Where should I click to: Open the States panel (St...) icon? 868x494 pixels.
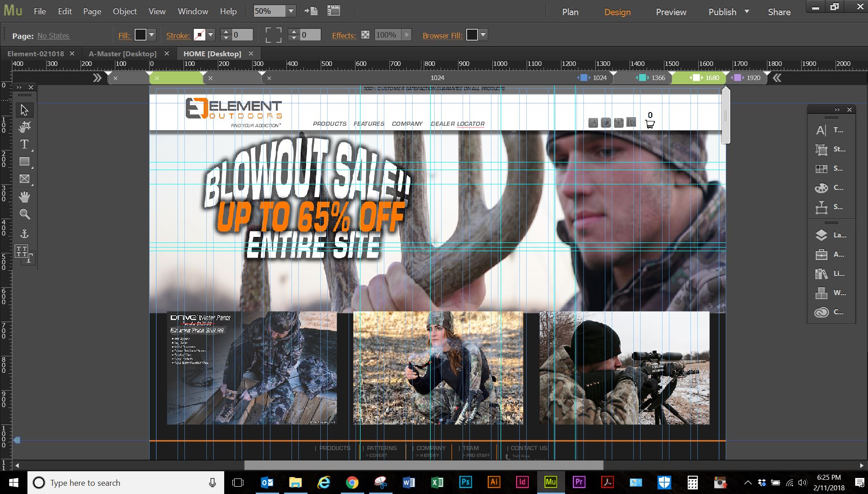point(821,150)
